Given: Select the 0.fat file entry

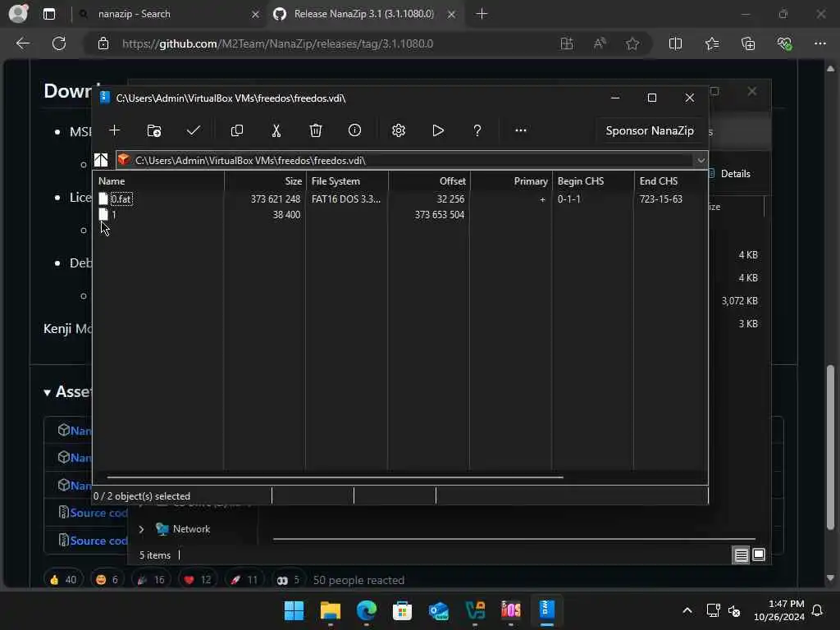Looking at the screenshot, I should click(x=121, y=199).
